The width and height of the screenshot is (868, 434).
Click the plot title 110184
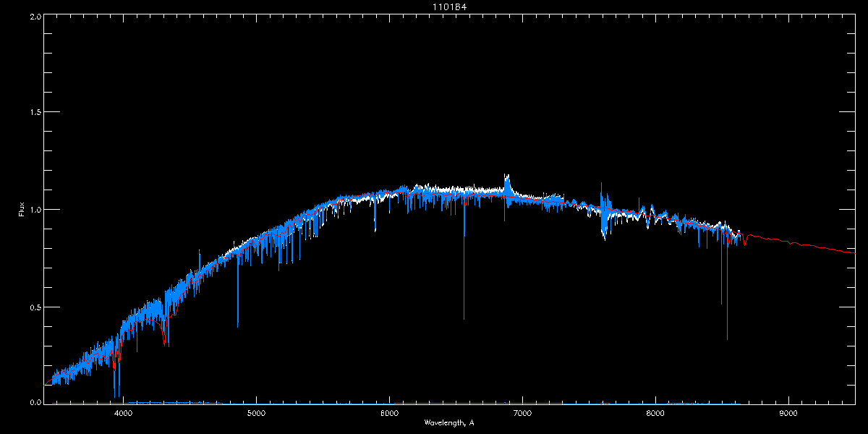[449, 7]
